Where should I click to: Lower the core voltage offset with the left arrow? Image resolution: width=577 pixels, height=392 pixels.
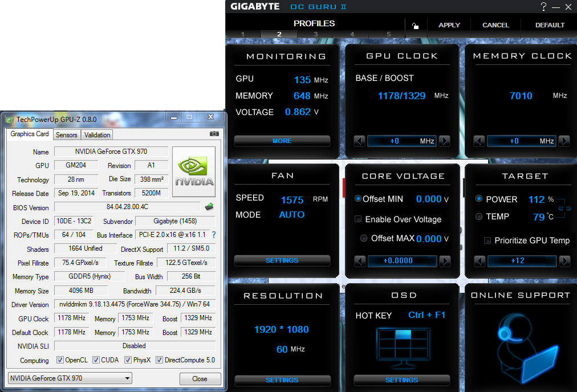click(x=360, y=261)
